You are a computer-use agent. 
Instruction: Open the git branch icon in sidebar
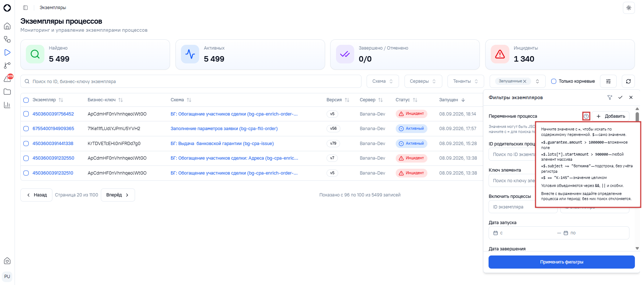coord(7,66)
